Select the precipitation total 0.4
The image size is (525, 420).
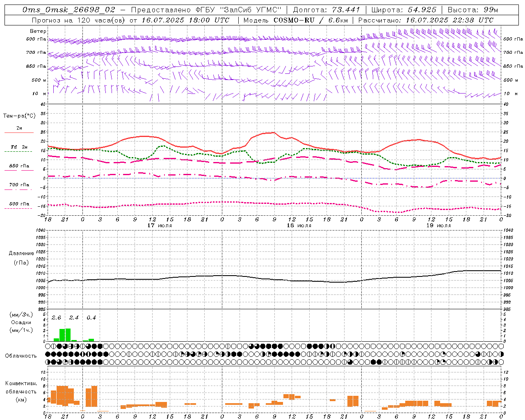pyautogui.click(x=91, y=318)
